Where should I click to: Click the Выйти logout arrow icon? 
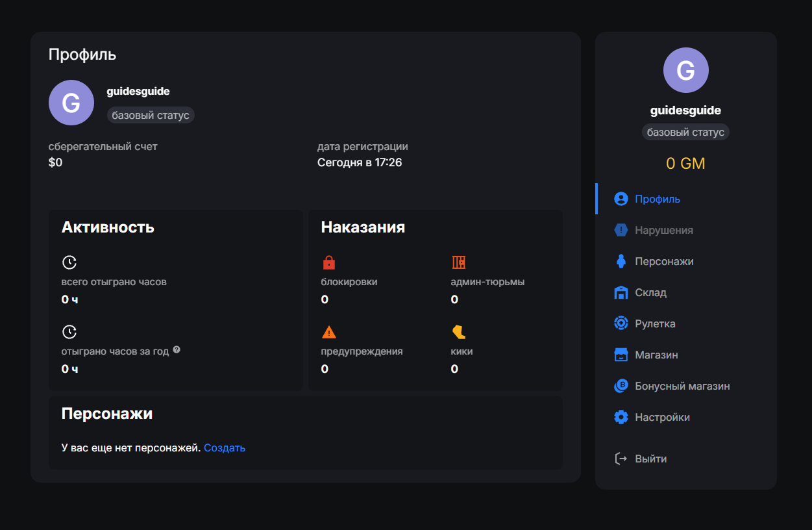621,459
